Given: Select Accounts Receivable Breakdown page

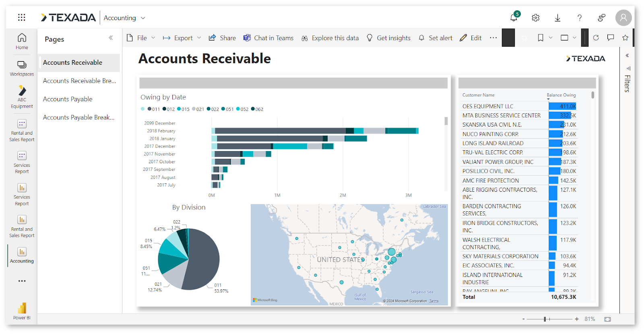Looking at the screenshot, I should coord(80,81).
